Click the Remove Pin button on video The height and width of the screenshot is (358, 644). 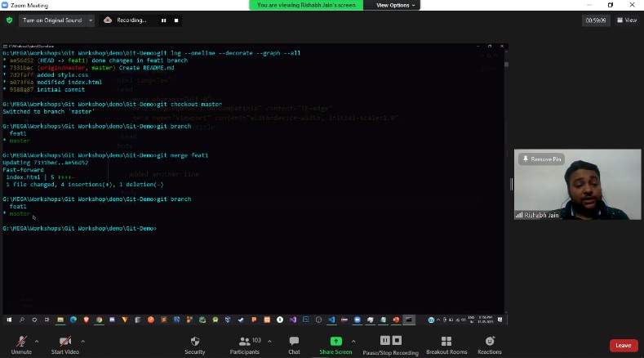pos(542,159)
